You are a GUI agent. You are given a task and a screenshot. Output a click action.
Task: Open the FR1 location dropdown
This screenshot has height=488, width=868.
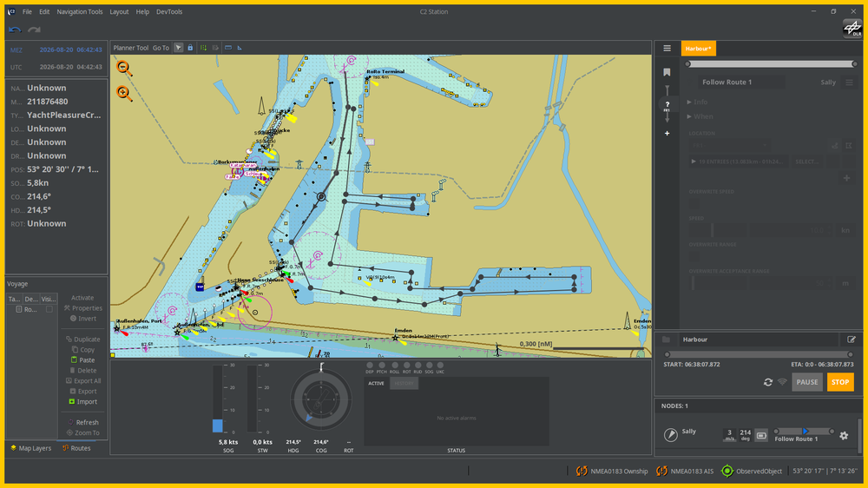(x=730, y=145)
